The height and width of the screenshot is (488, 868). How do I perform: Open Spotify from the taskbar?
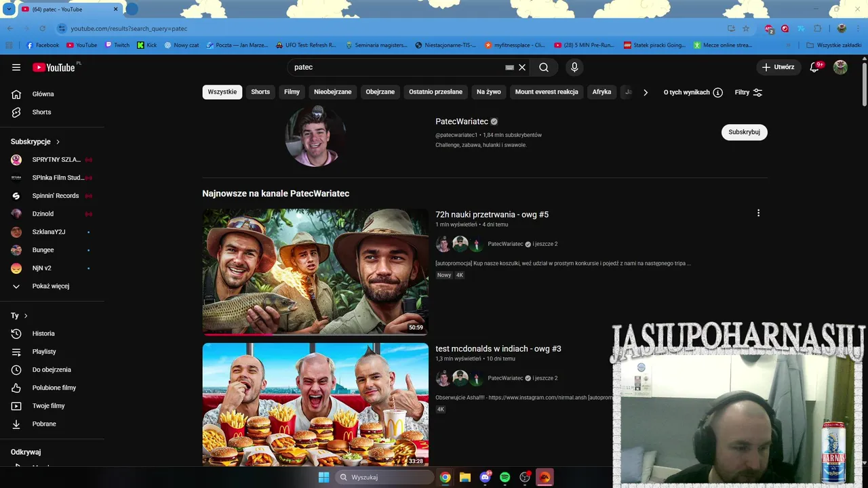[x=505, y=477]
